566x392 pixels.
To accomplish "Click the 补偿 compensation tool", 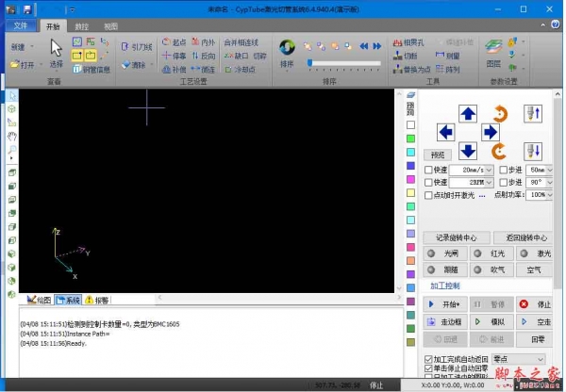I will pos(174,69).
